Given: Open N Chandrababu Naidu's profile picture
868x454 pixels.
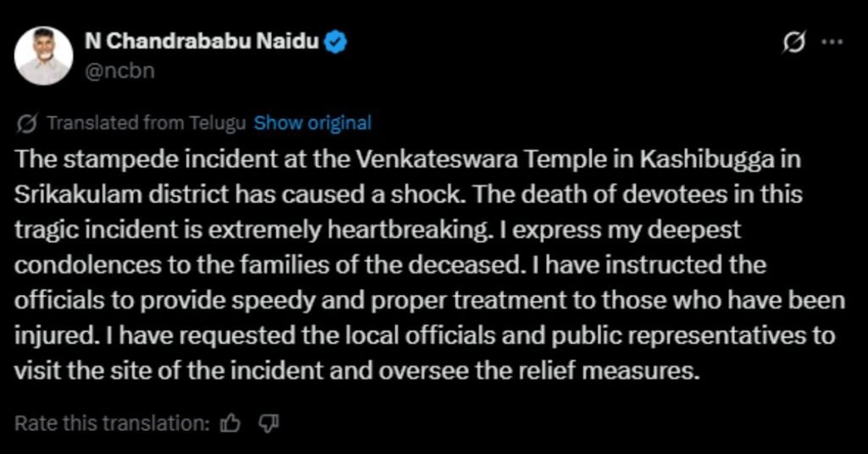Looking at the screenshot, I should (43, 55).
